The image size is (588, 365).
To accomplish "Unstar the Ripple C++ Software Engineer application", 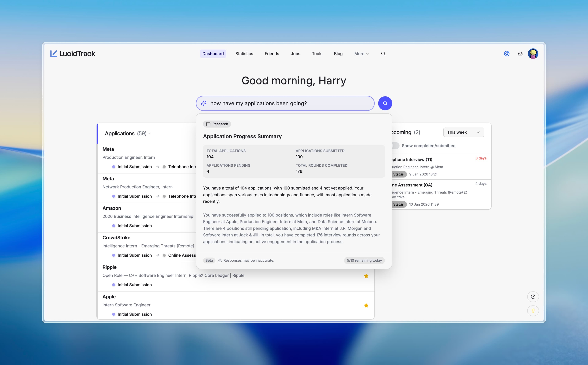I will (x=366, y=276).
